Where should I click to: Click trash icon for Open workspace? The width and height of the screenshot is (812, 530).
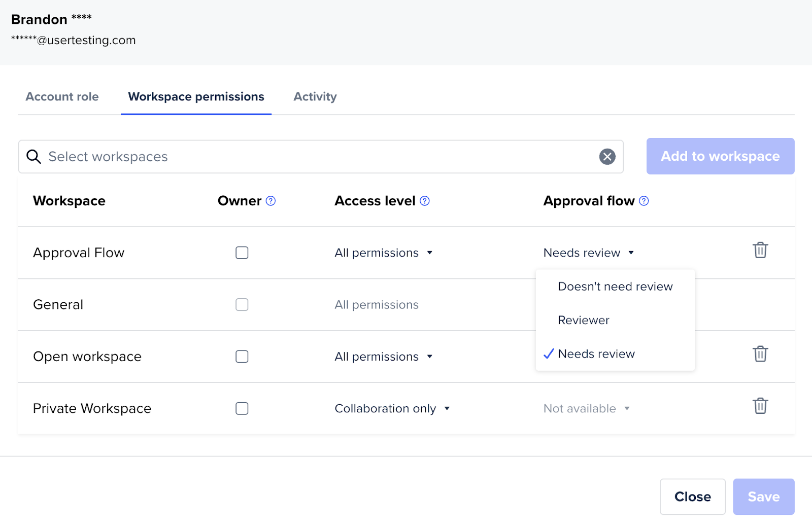(x=760, y=354)
